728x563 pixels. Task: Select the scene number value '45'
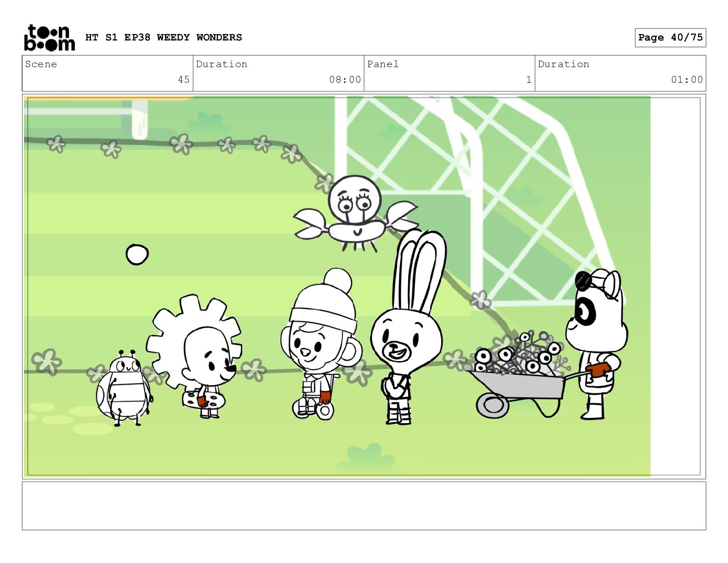(184, 80)
